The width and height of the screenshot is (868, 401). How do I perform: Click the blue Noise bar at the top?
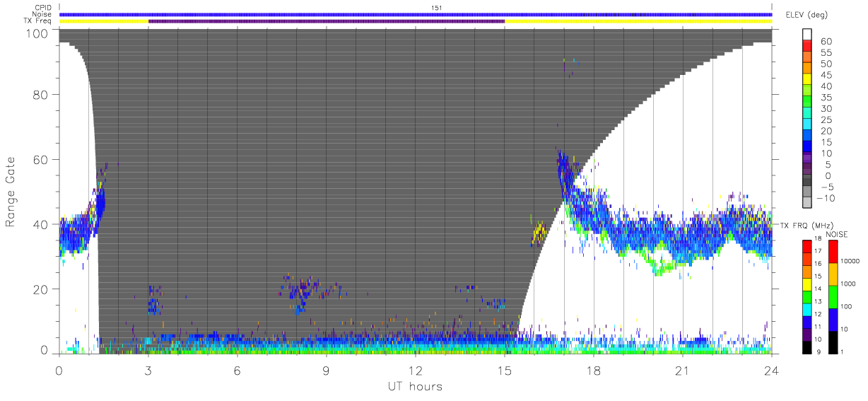416,14
